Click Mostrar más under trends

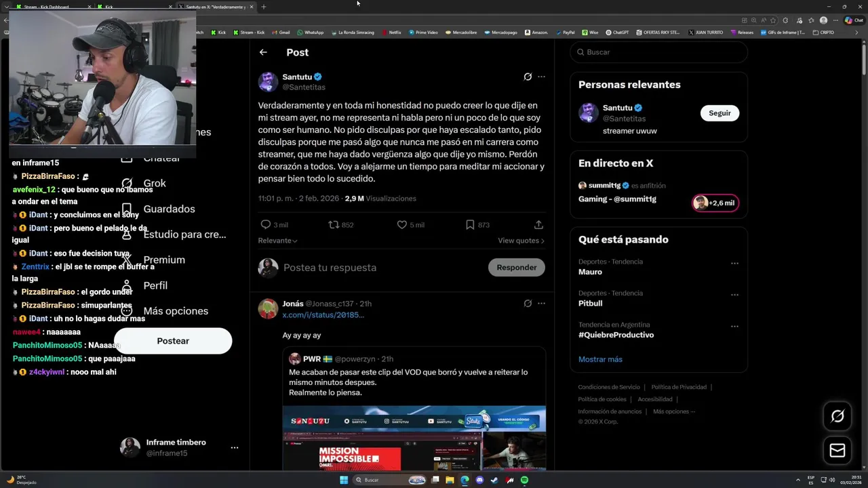tap(600, 359)
